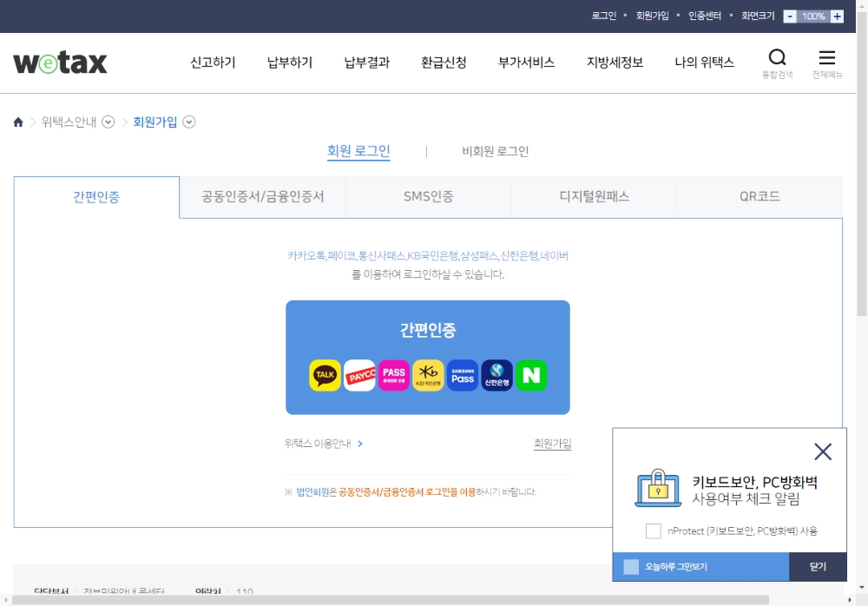The height and width of the screenshot is (606, 868).
Task: Select the KB Kookmin Bank icon
Action: click(428, 376)
